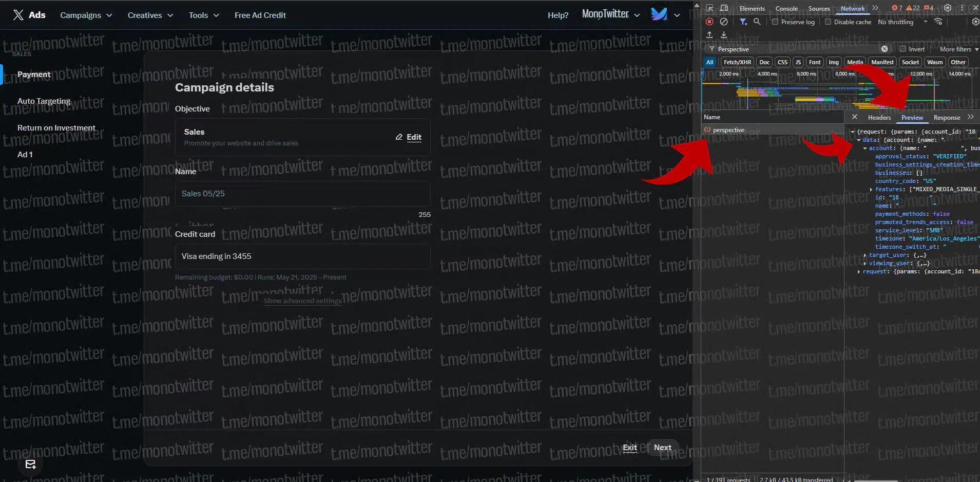Activate the DevTools inspect element picker

coord(709,8)
